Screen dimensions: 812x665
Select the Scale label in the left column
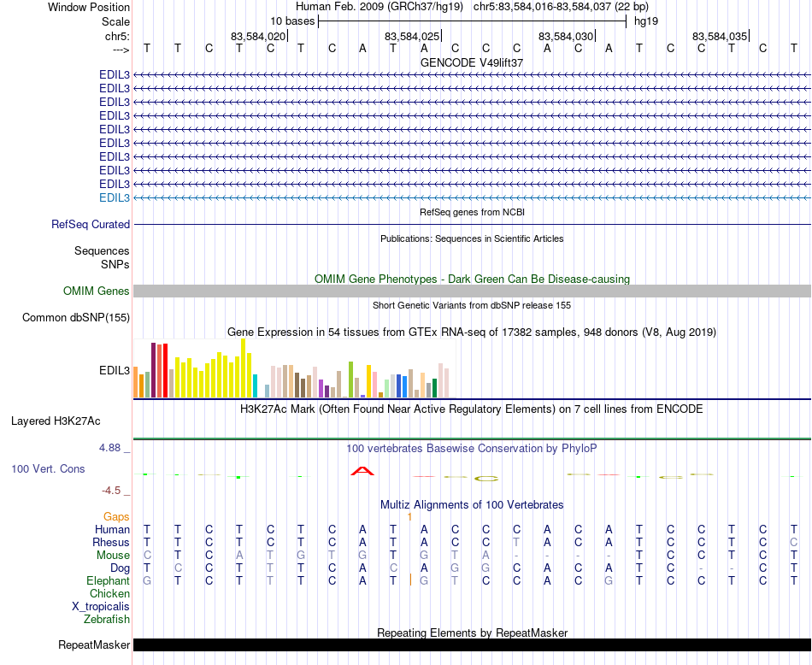coord(115,21)
